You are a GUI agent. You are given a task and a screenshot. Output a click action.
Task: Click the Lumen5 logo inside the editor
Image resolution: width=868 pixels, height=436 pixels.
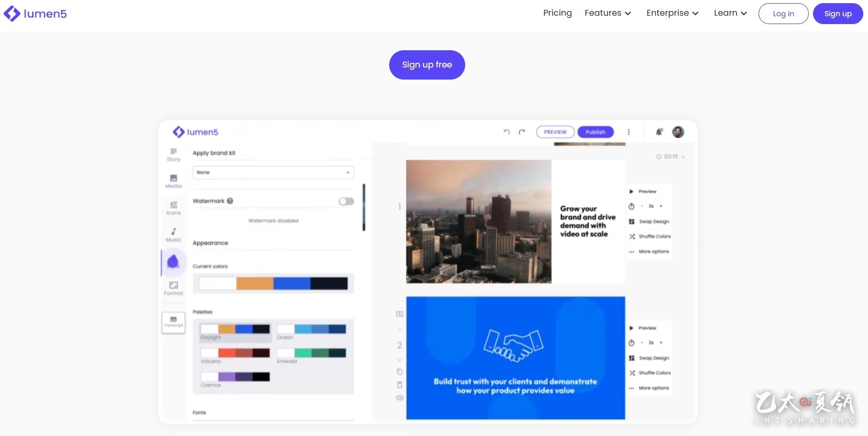tap(195, 132)
